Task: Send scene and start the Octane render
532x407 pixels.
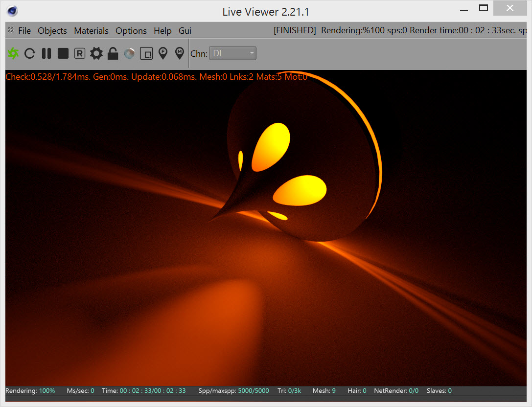Action: click(13, 53)
